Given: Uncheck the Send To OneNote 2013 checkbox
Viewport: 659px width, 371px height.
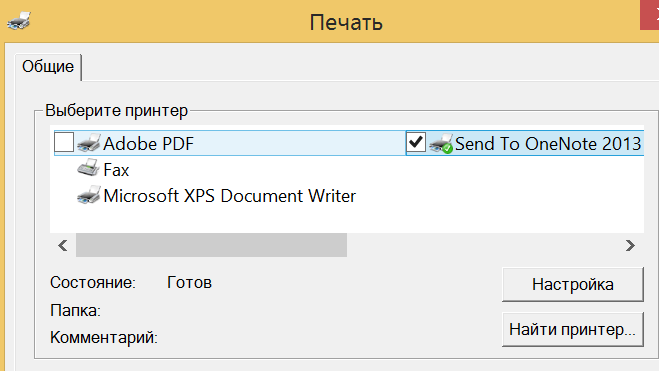Looking at the screenshot, I should 416,142.
